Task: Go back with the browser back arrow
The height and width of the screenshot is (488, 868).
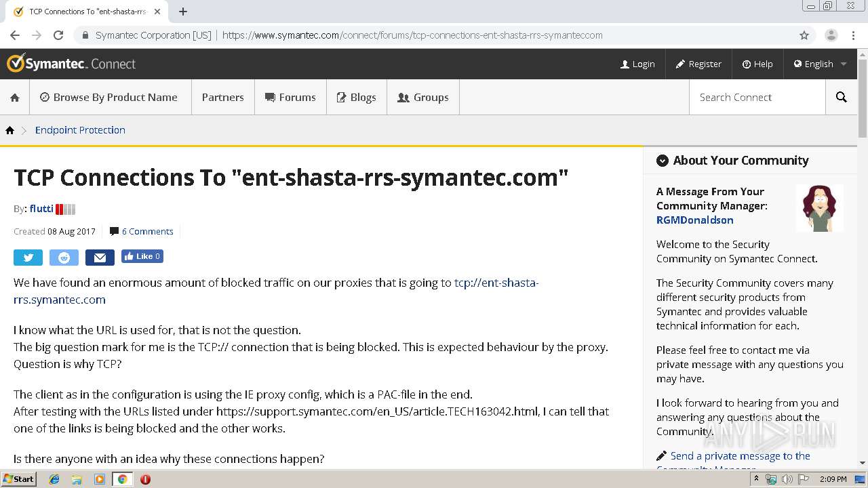Action: pos(15,35)
